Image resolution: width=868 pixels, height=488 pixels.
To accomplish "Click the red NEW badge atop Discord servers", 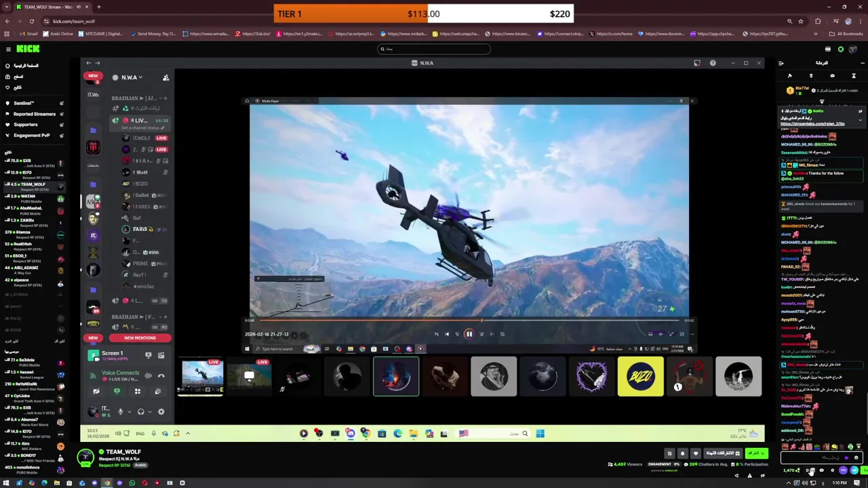I will pyautogui.click(x=93, y=76).
